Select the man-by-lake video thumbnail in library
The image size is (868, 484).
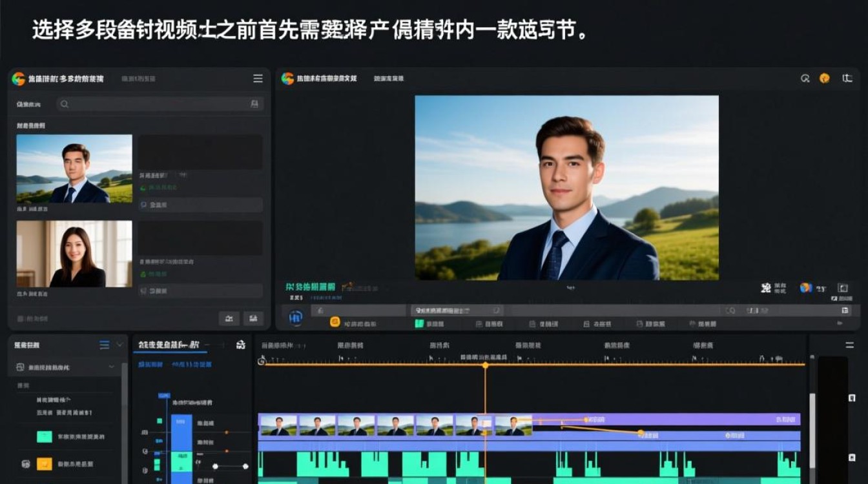point(74,168)
